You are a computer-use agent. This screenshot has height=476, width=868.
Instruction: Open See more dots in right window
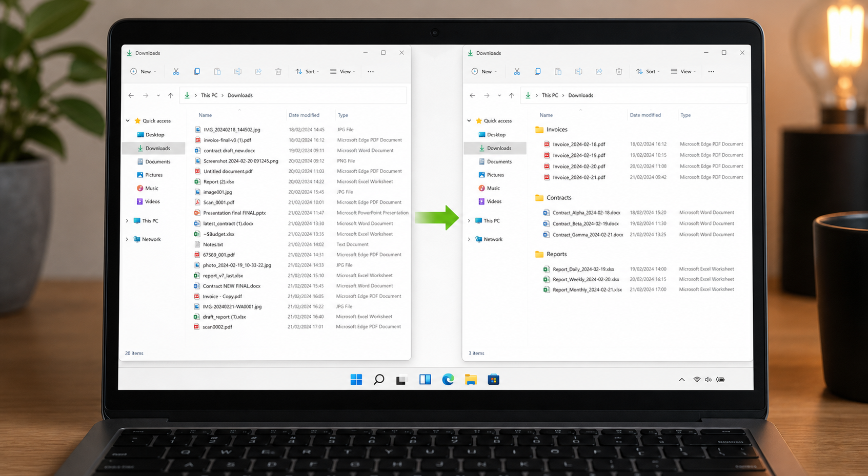pos(711,72)
